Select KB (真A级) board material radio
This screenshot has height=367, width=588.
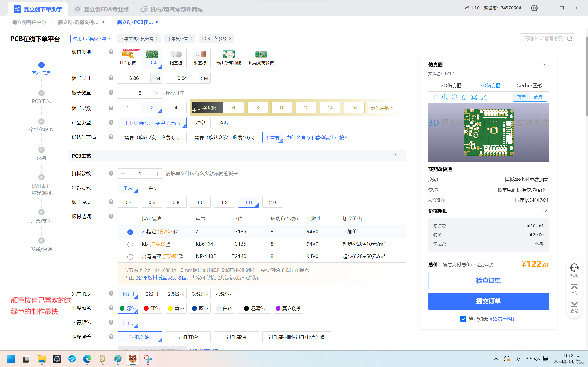(x=130, y=244)
